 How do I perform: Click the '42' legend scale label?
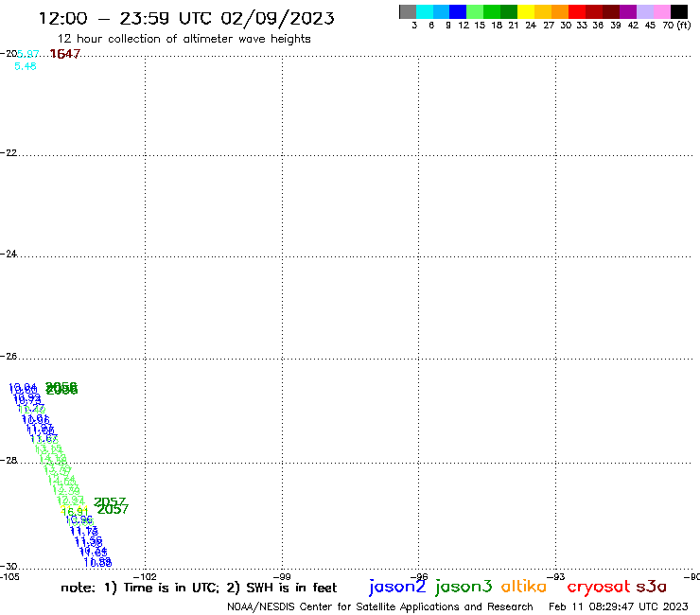[633, 25]
